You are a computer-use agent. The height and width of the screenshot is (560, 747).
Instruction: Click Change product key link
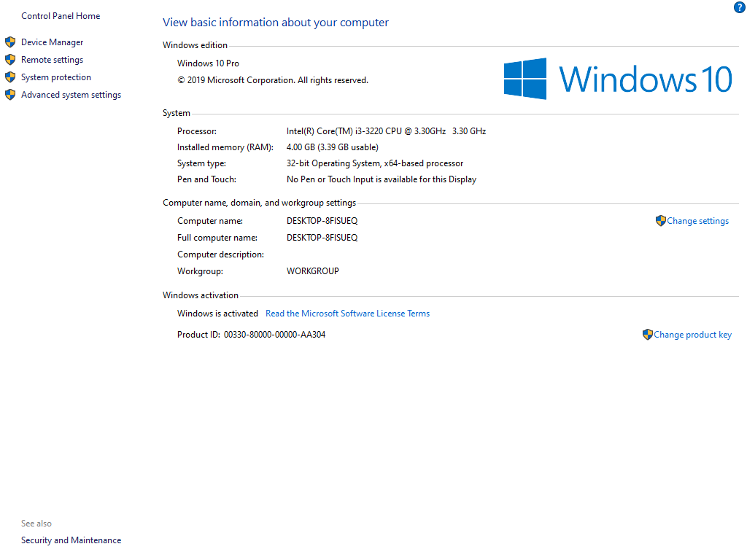click(x=692, y=335)
